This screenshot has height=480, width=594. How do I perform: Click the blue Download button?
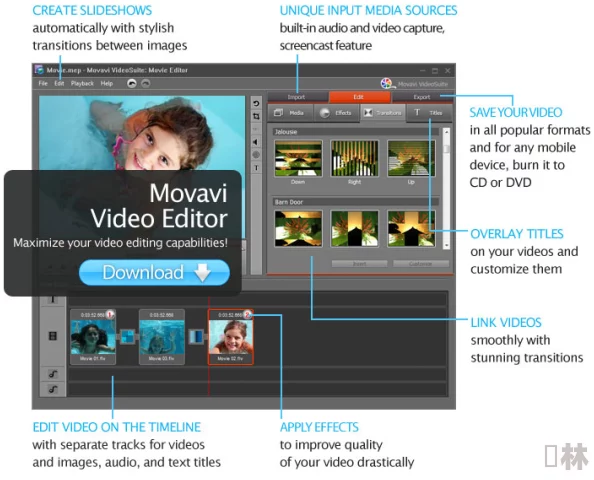pos(154,272)
